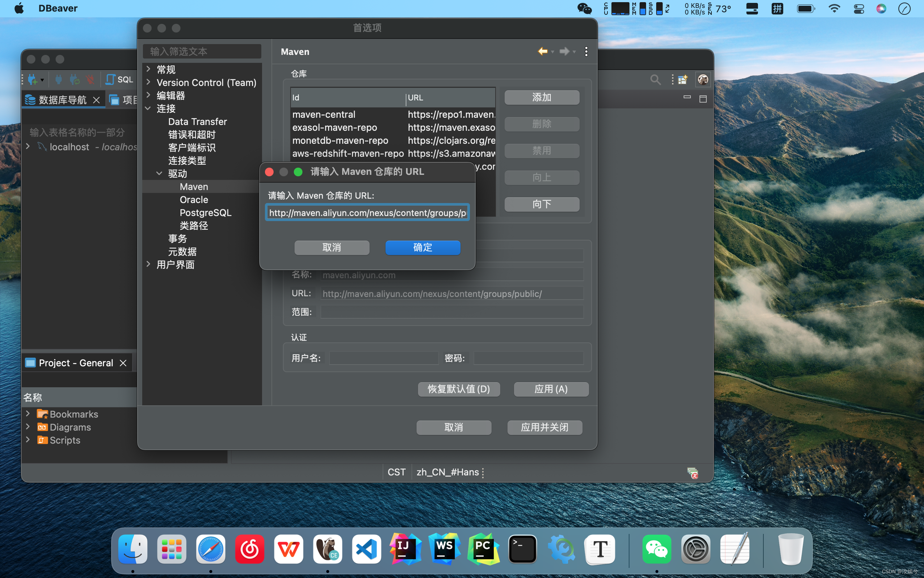Click the WeChat icon in the menu bar
This screenshot has height=578, width=924.
585,8
